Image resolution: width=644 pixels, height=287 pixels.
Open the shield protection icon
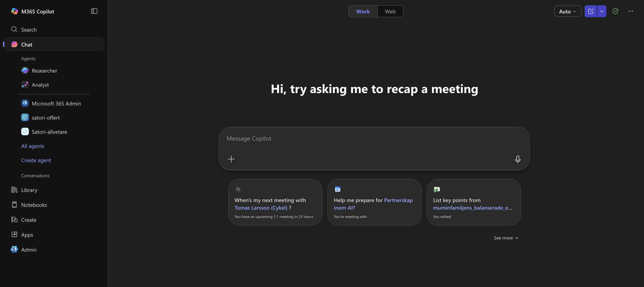615,11
